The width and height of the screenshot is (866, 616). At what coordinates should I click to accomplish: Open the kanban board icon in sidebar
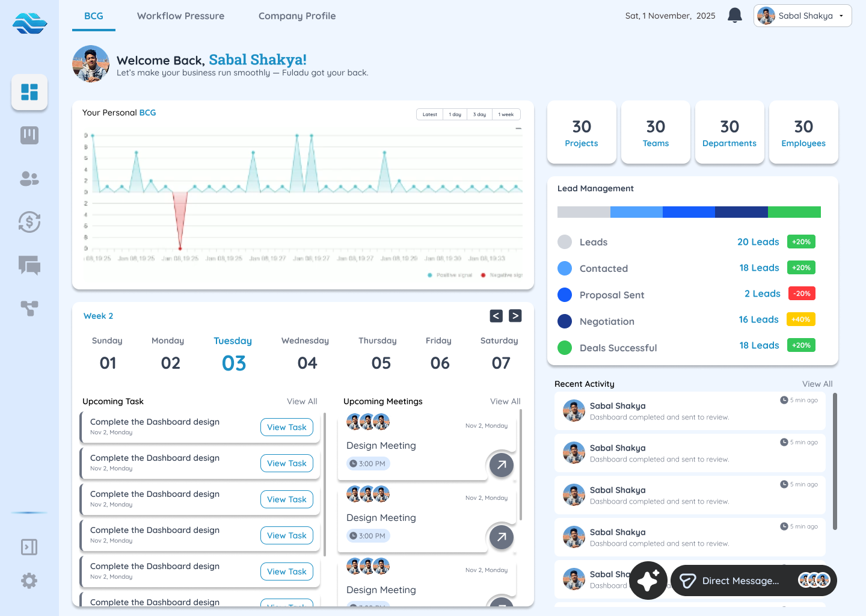pos(29,135)
